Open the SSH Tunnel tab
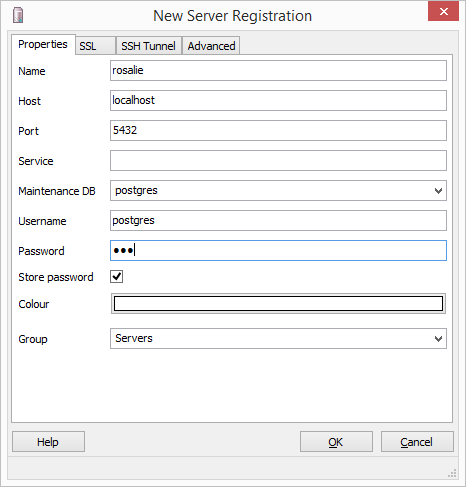Viewport: 466px width, 487px height. click(149, 46)
